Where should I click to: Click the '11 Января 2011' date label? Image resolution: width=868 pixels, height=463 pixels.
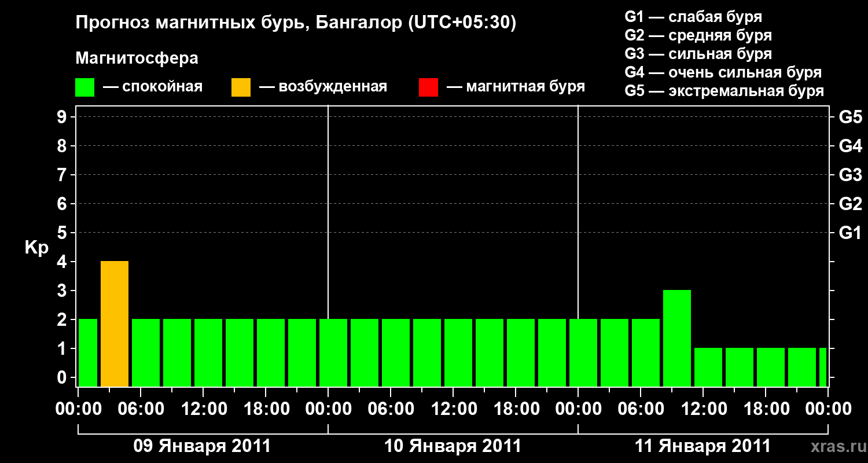click(703, 446)
